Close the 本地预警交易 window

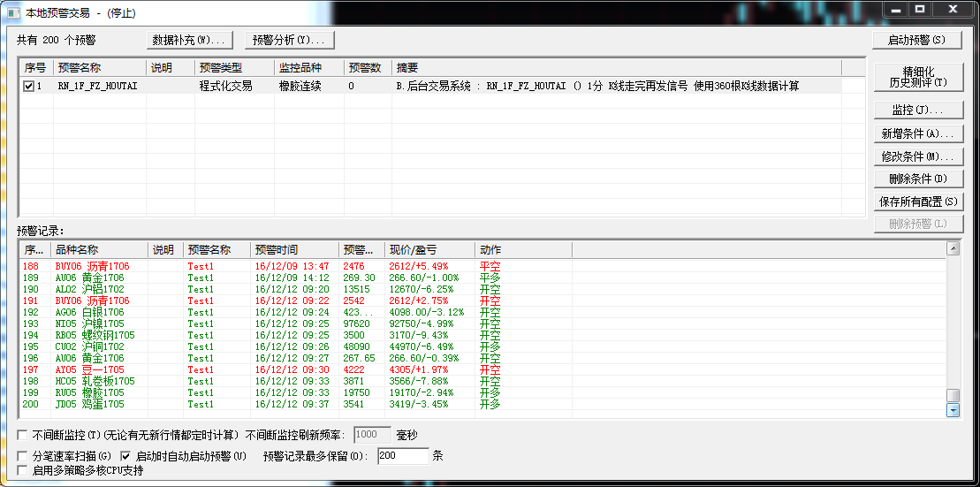pos(953,10)
